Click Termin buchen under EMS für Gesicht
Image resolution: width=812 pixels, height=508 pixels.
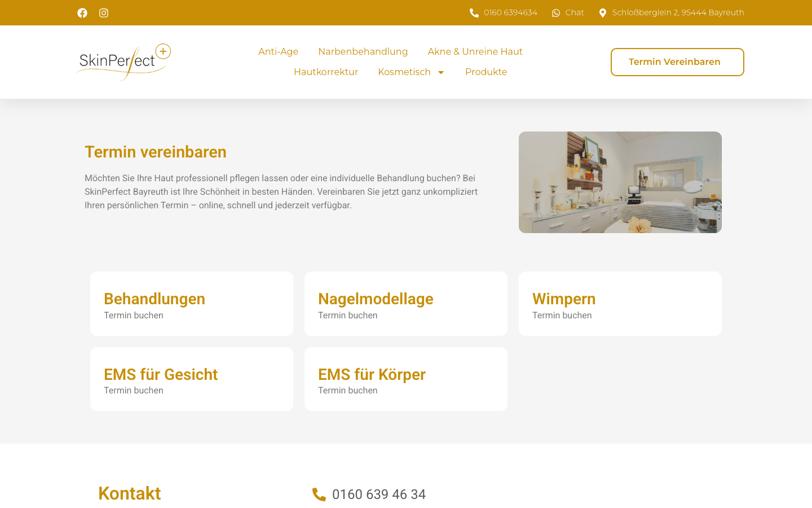(x=134, y=391)
